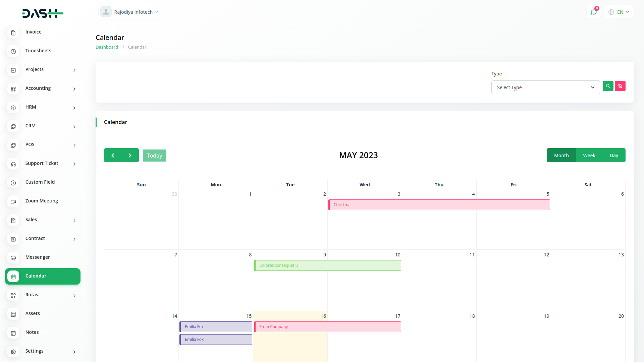
Task: Open the Assets menu item
Action: (x=33, y=313)
